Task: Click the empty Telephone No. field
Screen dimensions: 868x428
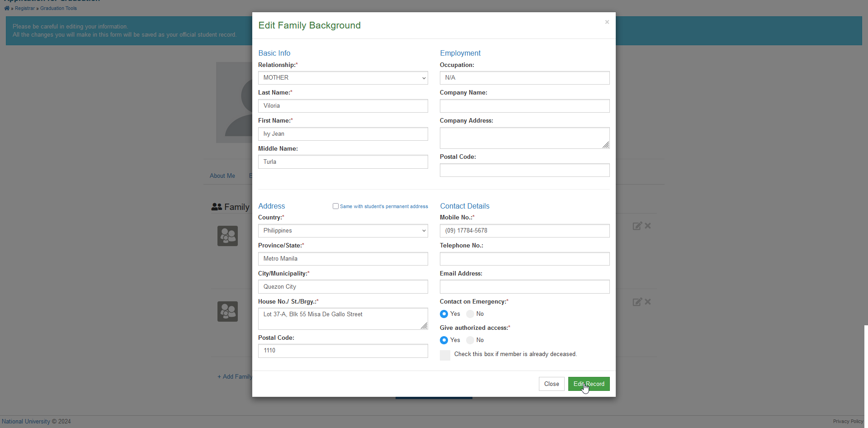Action: pos(525,259)
